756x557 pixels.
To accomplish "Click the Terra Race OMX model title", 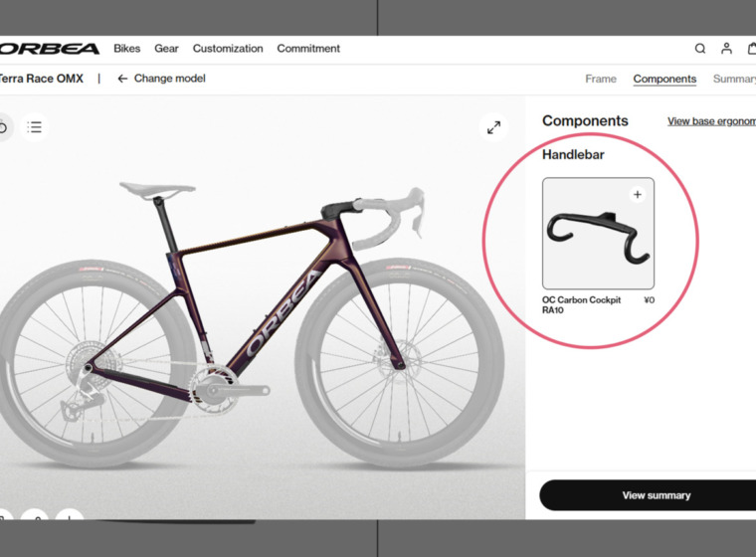I will (x=42, y=79).
